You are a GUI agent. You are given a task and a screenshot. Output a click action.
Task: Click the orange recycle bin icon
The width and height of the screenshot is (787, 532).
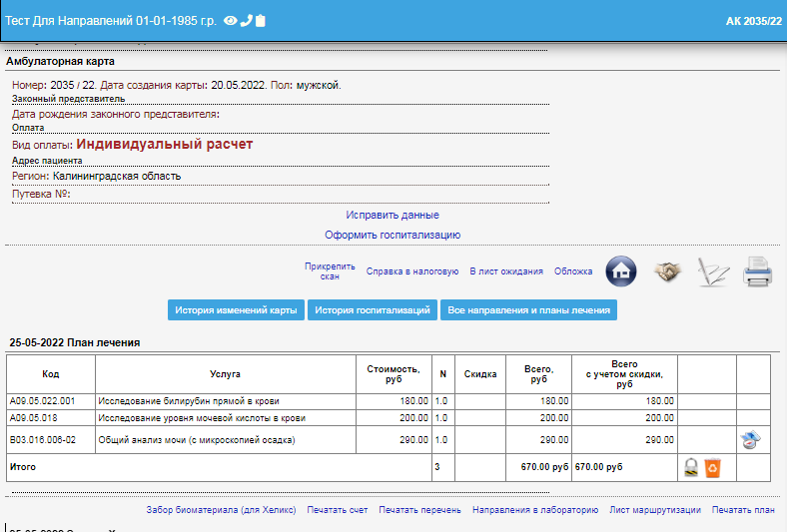[x=712, y=466]
